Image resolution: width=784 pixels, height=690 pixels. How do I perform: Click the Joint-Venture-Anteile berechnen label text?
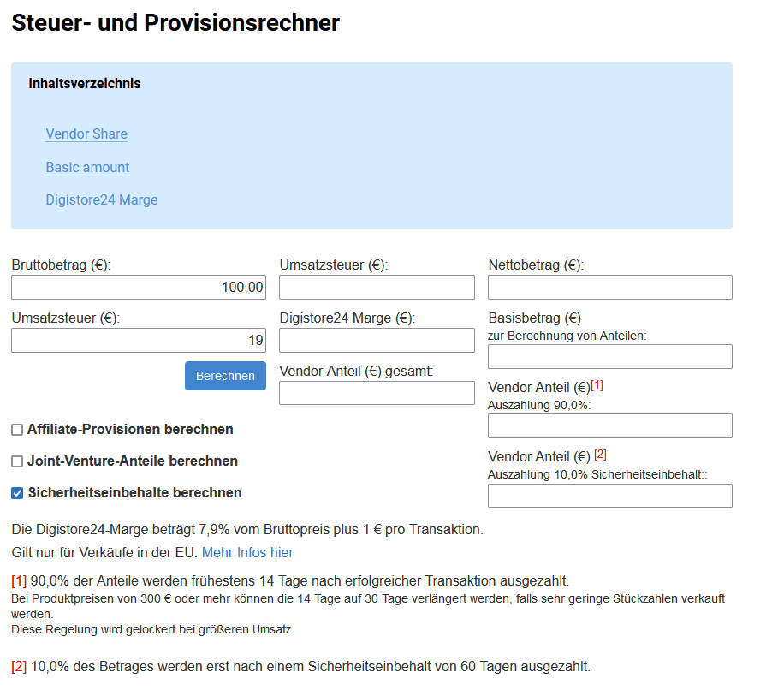[133, 461]
